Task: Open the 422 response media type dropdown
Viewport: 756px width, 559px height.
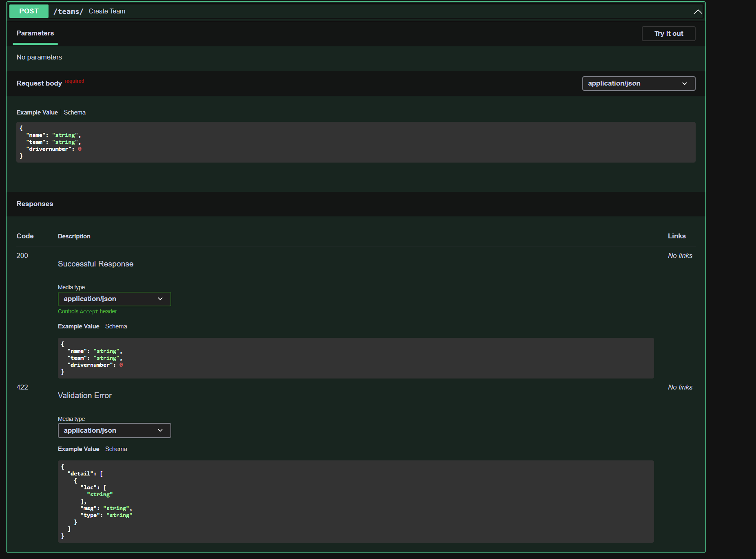Action: tap(114, 430)
